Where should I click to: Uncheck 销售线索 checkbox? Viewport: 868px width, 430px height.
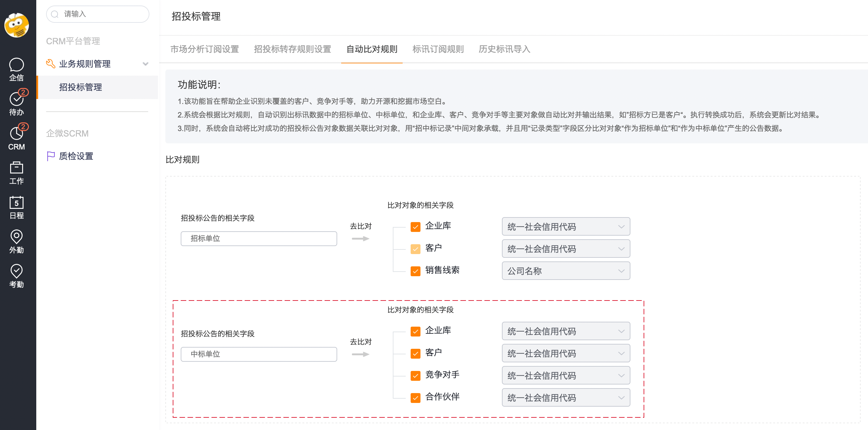coord(416,271)
